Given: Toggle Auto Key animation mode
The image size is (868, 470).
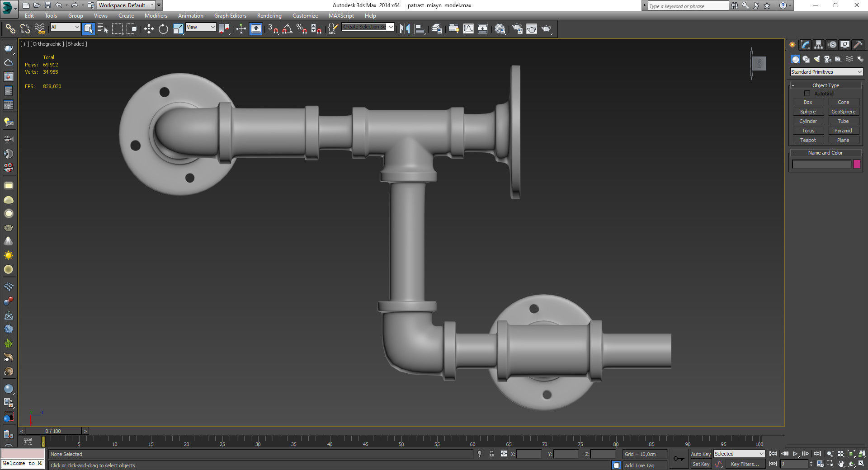Looking at the screenshot, I should coord(700,454).
